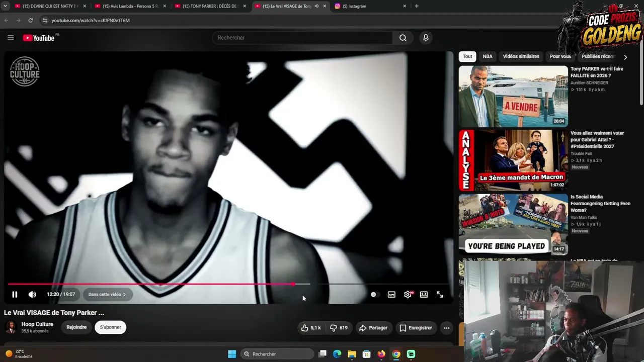Open File Explorer from the taskbar
Viewport: 644px width, 362px height.
(352, 354)
